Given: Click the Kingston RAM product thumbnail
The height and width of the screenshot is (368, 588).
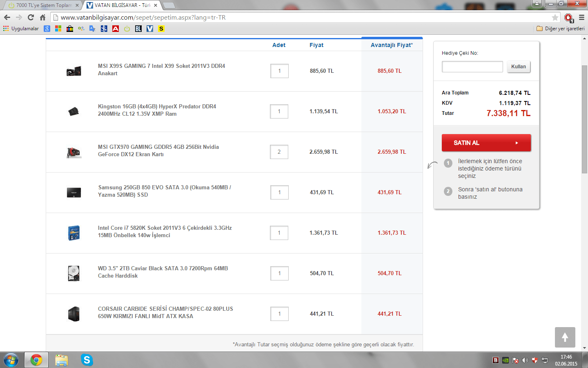Looking at the screenshot, I should tap(74, 111).
